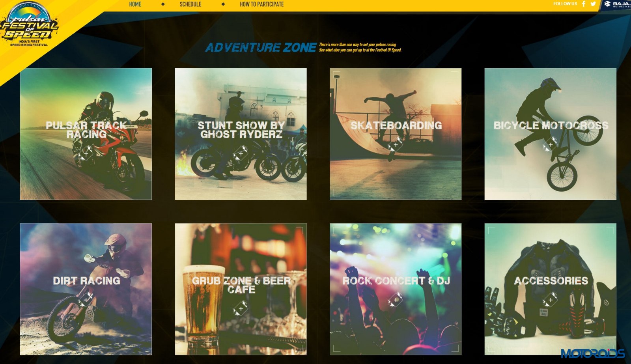Image resolution: width=631 pixels, height=364 pixels.
Task: Expand plus icon on Stunt Show tile
Action: pyautogui.click(x=241, y=153)
